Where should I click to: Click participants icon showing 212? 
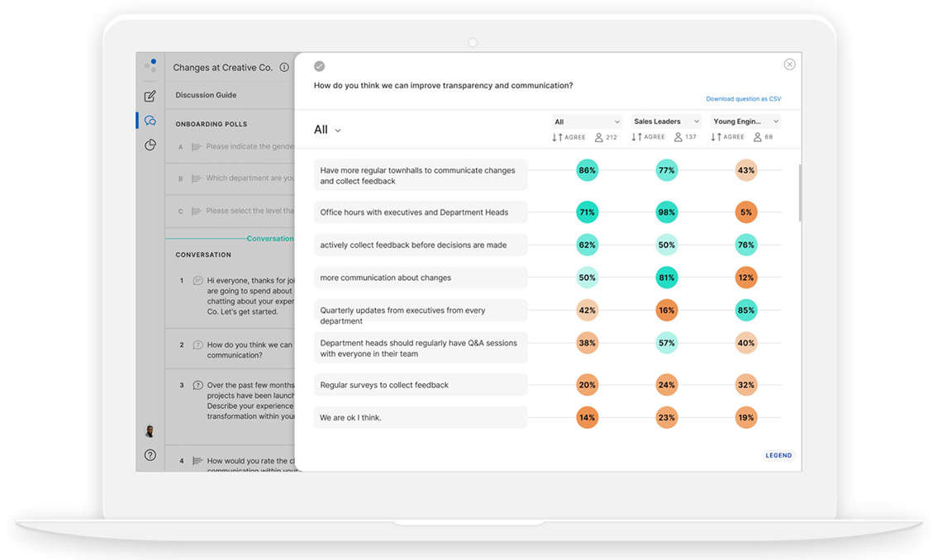click(599, 137)
